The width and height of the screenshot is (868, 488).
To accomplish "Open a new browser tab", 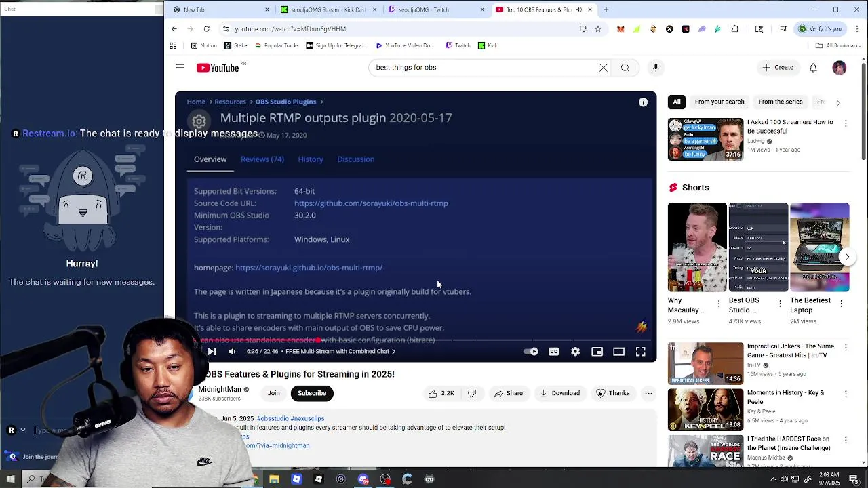I will (606, 9).
